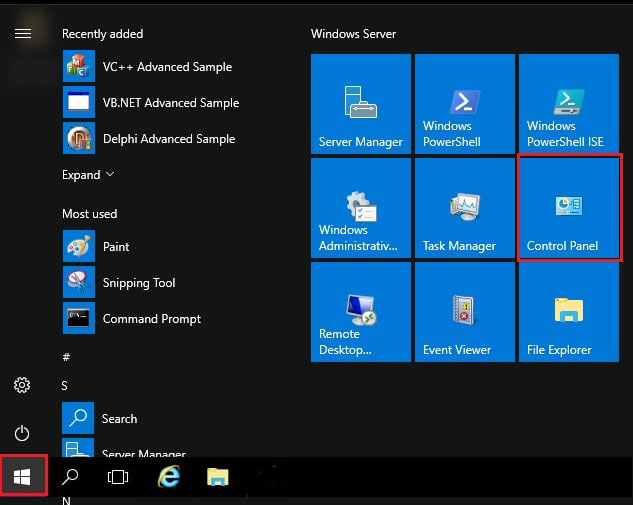Click the VC++ Advanced Sample icon
This screenshot has height=505, width=633.
click(79, 66)
